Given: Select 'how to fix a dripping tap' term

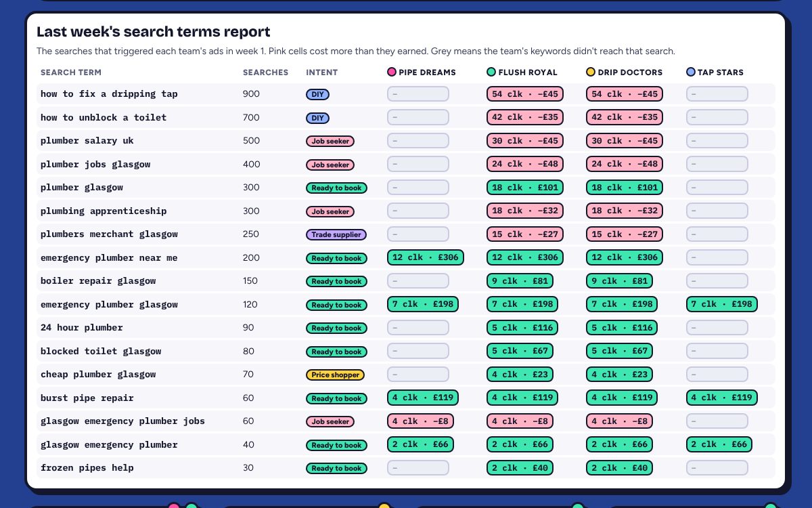Looking at the screenshot, I should [x=109, y=94].
